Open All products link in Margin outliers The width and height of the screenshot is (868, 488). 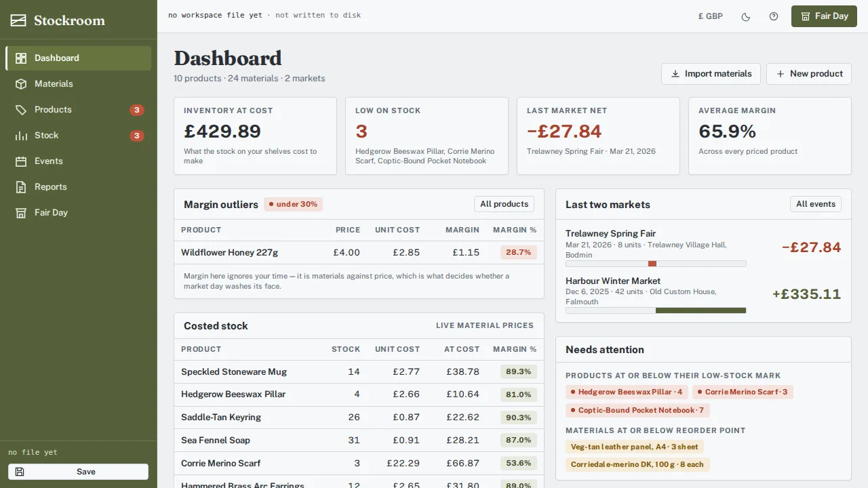point(504,204)
